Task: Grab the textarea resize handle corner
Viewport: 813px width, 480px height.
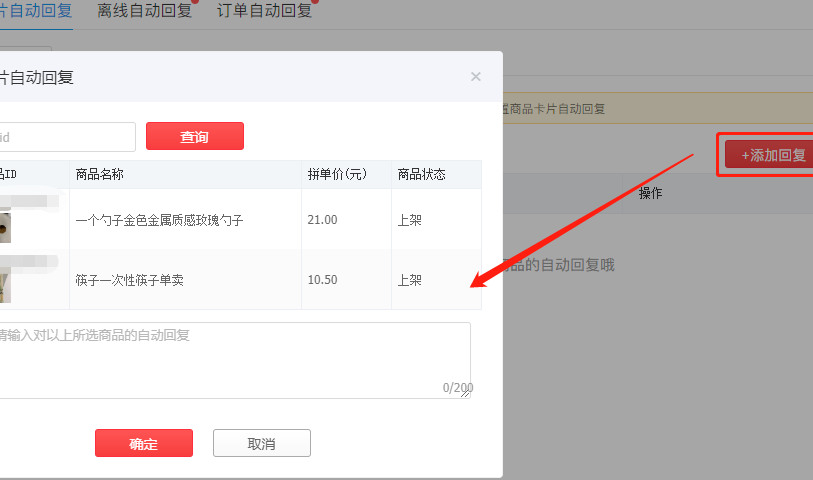Action: click(466, 394)
